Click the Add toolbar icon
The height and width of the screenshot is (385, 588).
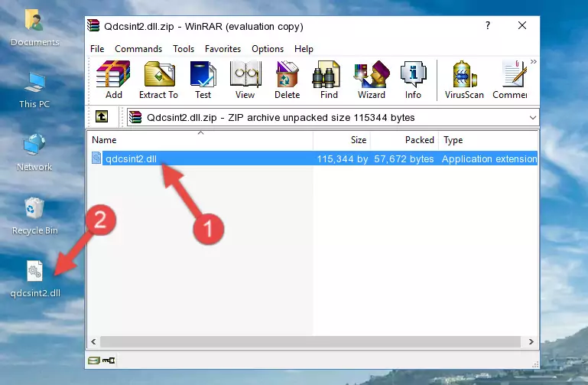click(x=113, y=80)
